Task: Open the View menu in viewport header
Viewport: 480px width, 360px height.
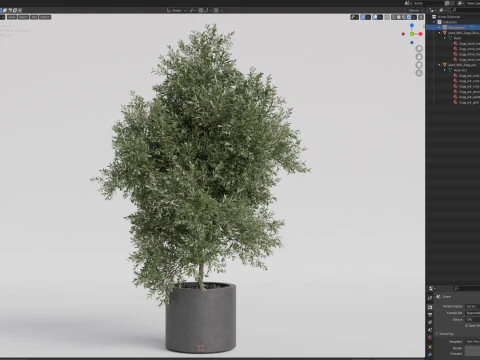Action: point(12,17)
